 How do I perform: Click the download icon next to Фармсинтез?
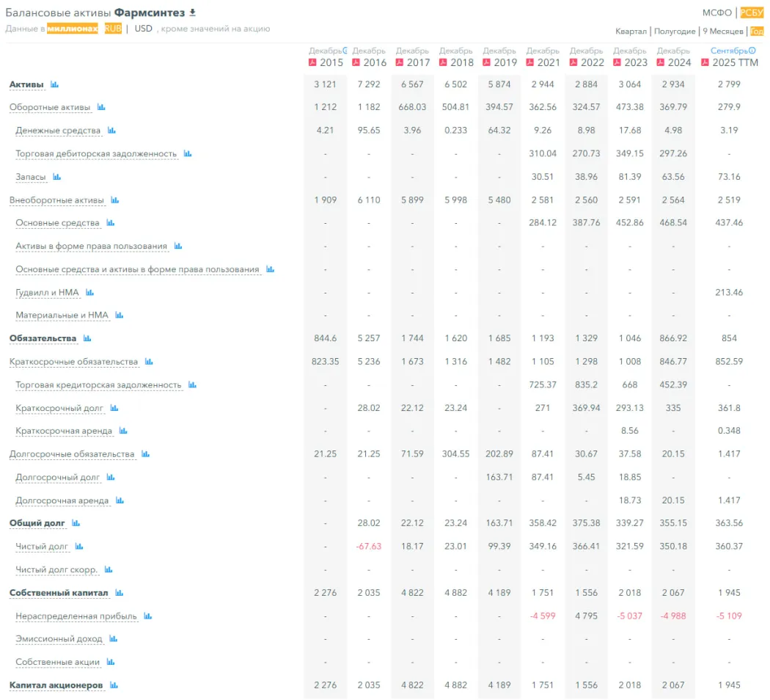(193, 12)
